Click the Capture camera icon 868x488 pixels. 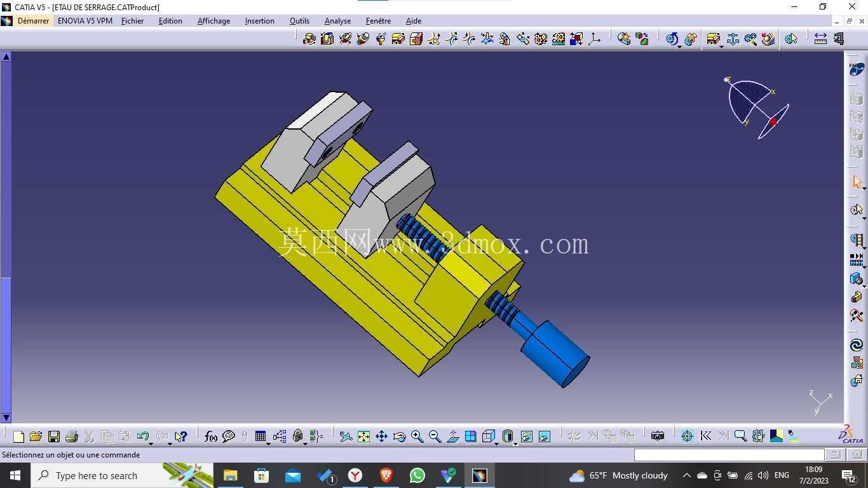coord(658,437)
